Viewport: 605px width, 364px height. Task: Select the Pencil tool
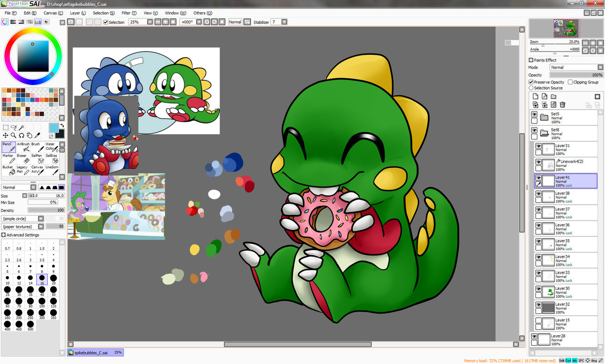coord(9,147)
